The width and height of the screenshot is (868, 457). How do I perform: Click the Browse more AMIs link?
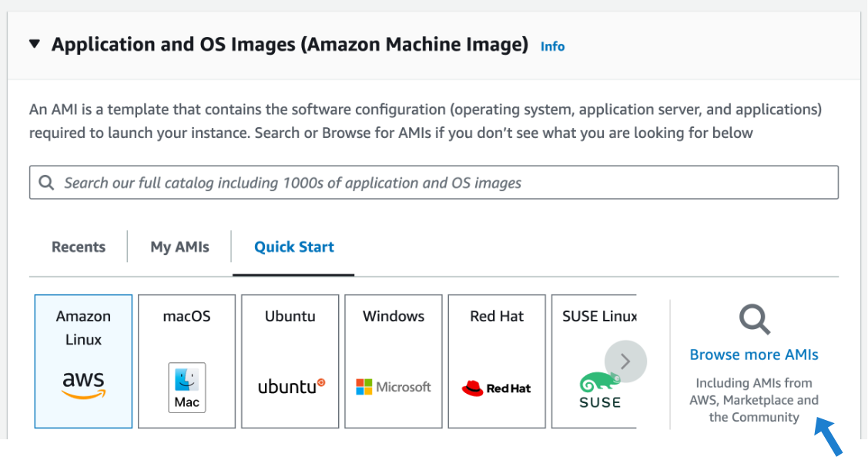click(754, 355)
